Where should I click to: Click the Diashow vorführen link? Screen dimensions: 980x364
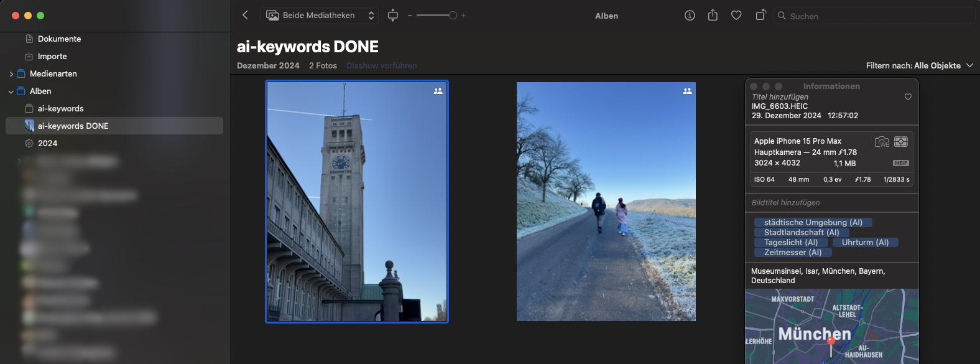point(381,65)
